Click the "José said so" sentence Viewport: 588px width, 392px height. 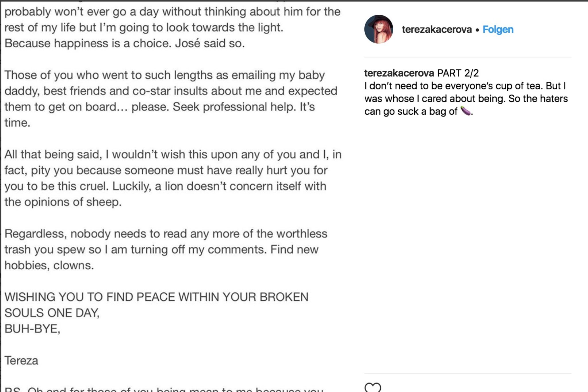[210, 43]
